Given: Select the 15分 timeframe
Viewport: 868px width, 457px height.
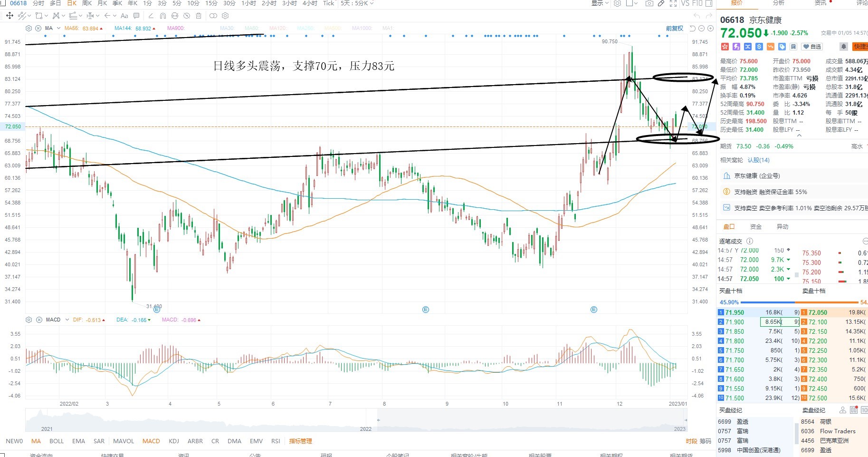Looking at the screenshot, I should 211,3.
